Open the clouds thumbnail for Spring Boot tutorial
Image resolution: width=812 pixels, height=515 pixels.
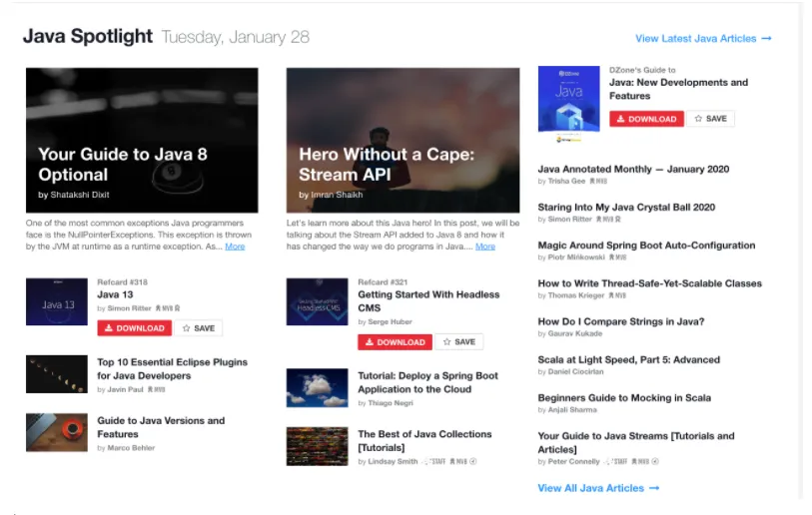pos(317,387)
